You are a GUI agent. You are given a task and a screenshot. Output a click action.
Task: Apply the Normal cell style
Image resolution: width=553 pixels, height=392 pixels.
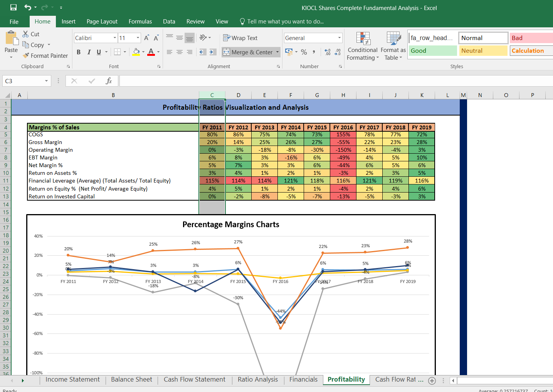pyautogui.click(x=483, y=38)
